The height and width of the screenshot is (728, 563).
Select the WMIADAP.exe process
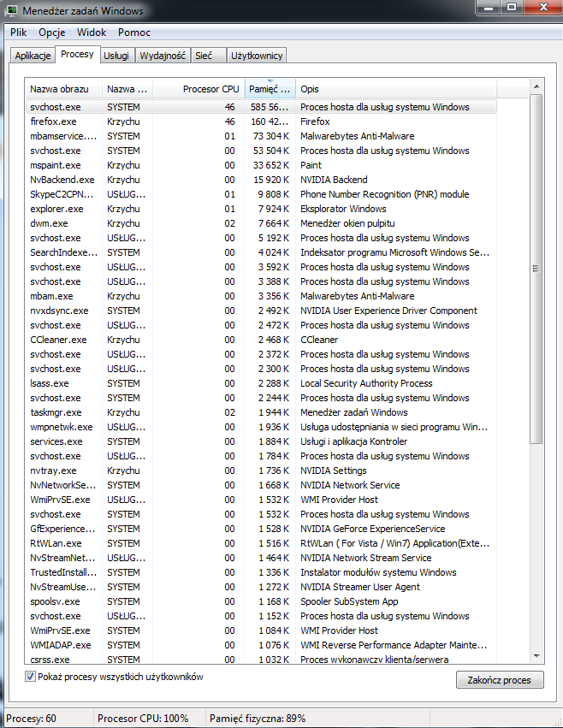tap(261, 645)
